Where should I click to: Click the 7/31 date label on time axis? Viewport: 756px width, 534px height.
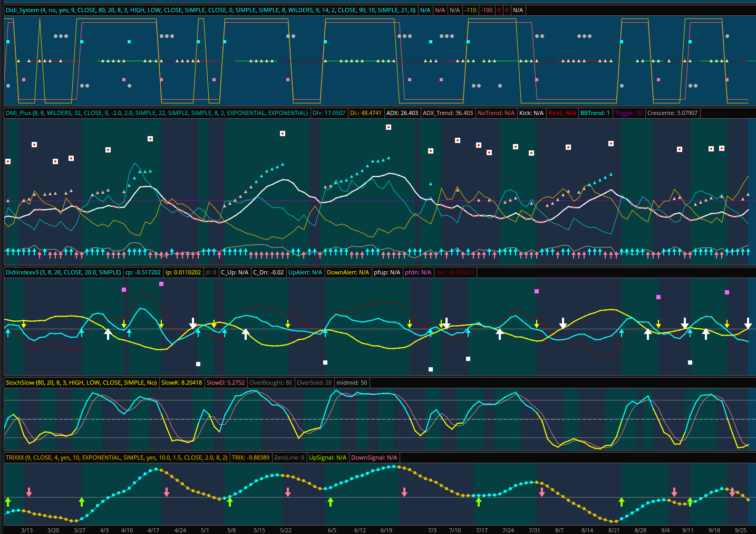tap(535, 530)
